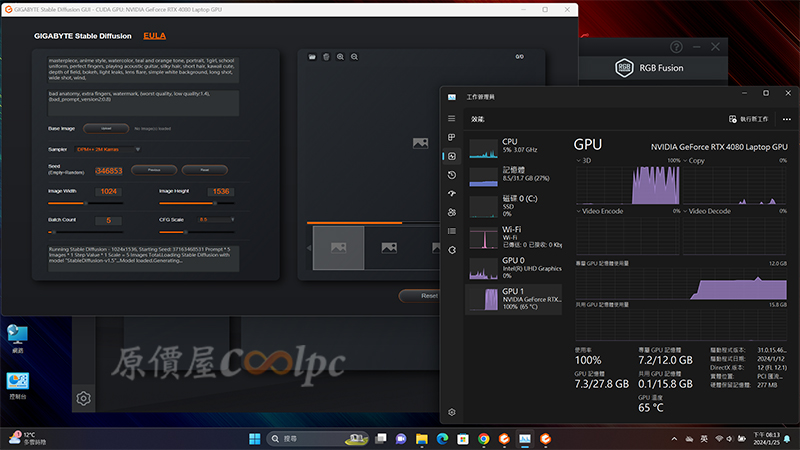This screenshot has height=450, width=800.
Task: Select Memory 8.5/31.7 GB in performance list
Action: click(x=514, y=177)
